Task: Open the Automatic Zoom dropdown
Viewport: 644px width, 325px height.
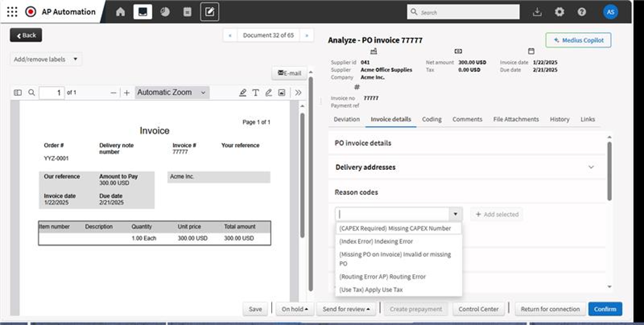Action: [172, 93]
